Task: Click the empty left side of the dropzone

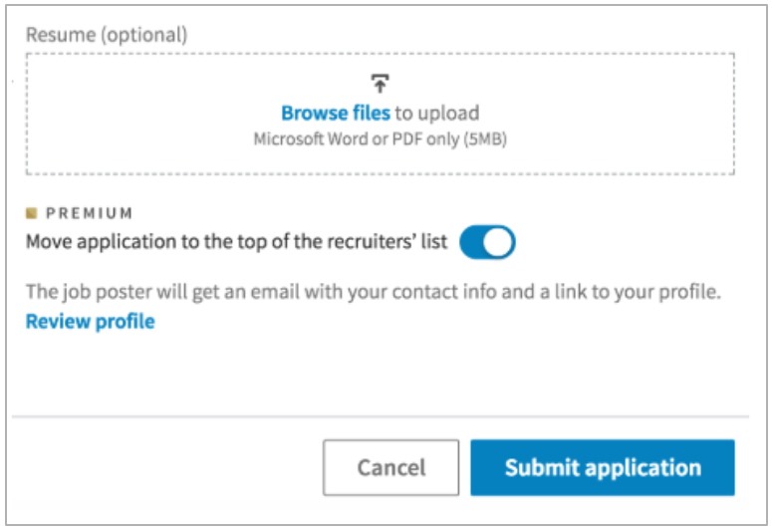Action: click(x=137, y=114)
